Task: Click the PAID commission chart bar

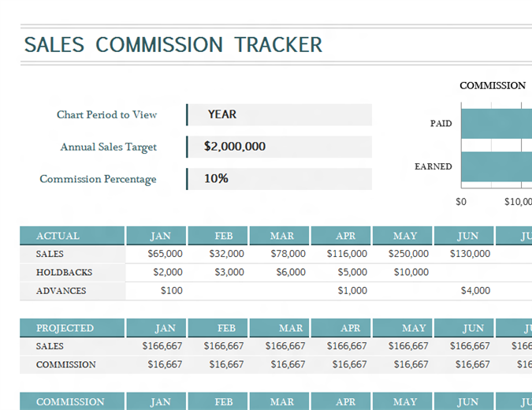Action: (x=495, y=125)
